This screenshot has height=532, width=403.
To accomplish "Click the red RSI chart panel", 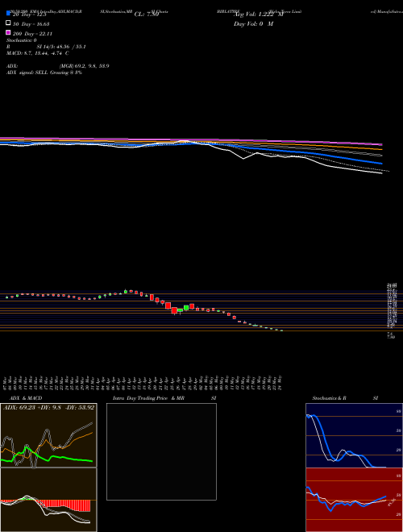I will tap(354, 500).
